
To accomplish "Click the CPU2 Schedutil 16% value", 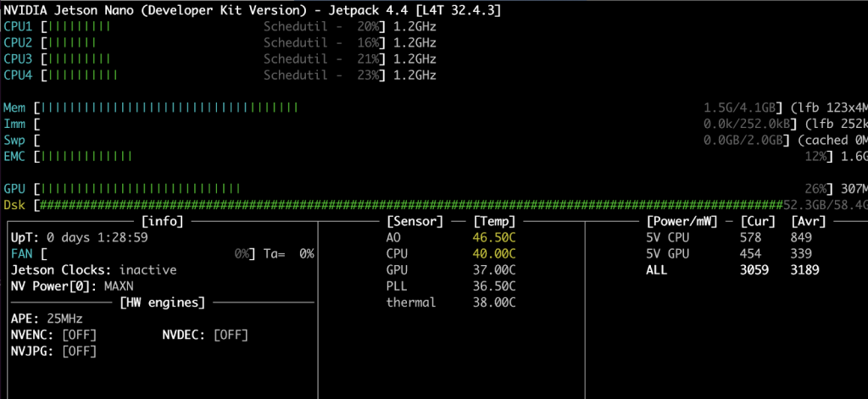I will pyautogui.click(x=321, y=42).
